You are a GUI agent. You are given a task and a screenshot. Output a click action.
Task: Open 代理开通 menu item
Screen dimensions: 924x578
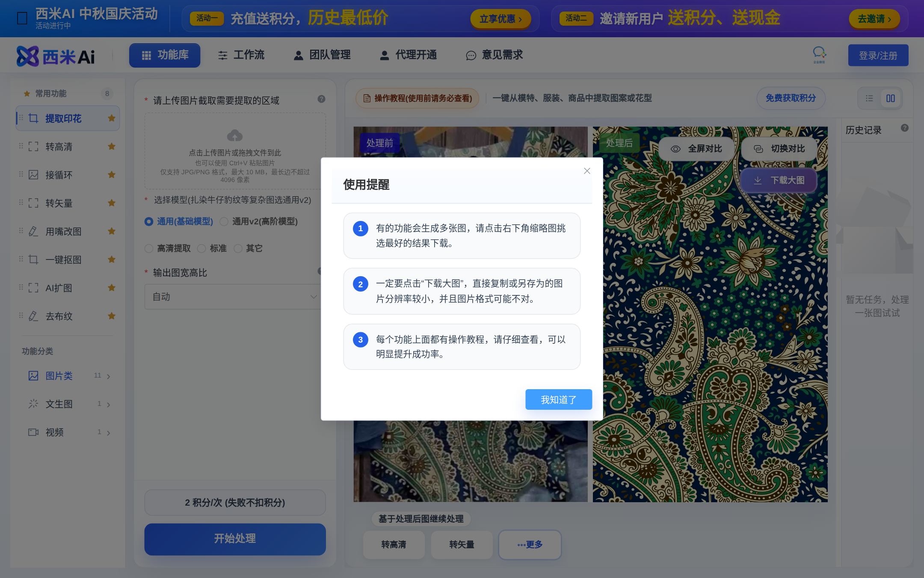[x=409, y=55]
